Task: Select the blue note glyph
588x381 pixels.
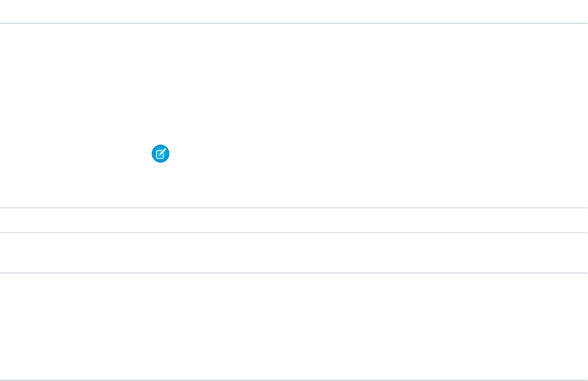Action: coord(160,154)
